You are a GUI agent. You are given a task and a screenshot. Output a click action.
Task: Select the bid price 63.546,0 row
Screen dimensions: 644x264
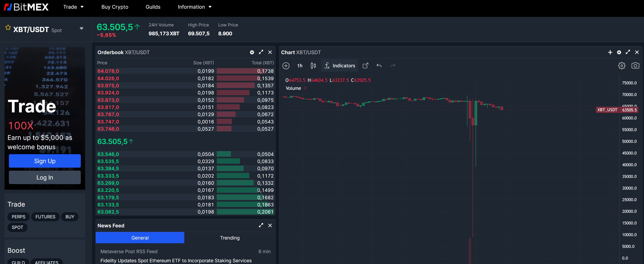click(185, 154)
